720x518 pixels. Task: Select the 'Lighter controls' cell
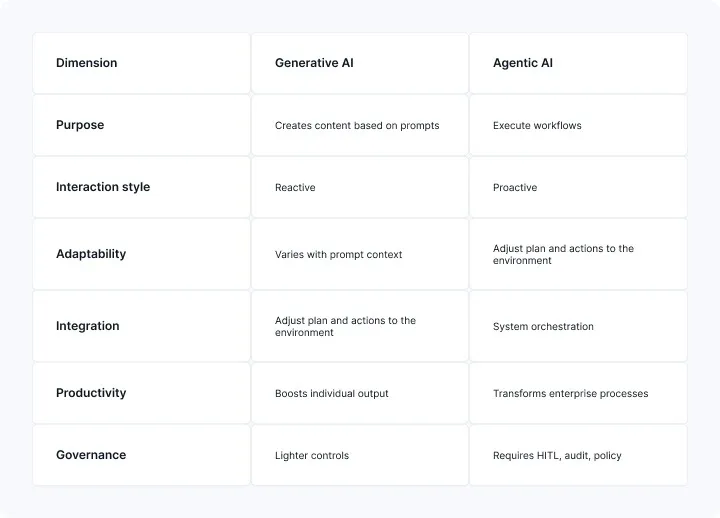[x=360, y=455]
